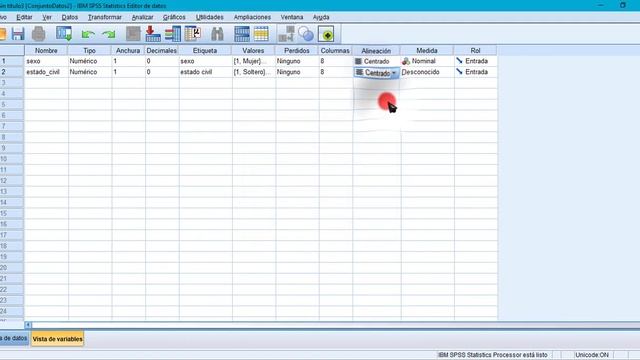Click the '{1, Mujer}...' values cell
This screenshot has width=640, height=360.
(253, 61)
